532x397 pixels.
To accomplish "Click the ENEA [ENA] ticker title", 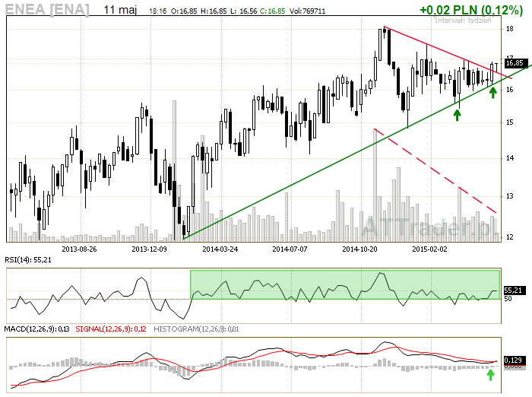I will click(47, 9).
